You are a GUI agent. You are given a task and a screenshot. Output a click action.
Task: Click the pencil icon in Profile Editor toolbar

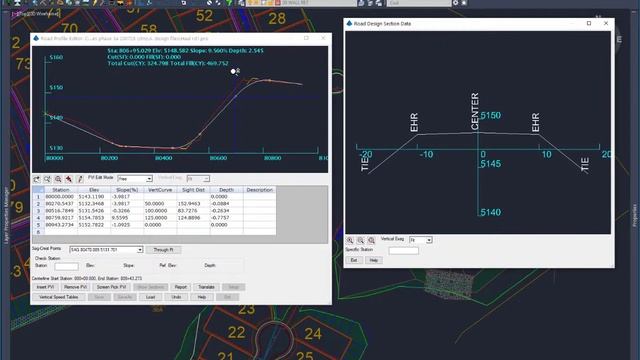[80, 179]
